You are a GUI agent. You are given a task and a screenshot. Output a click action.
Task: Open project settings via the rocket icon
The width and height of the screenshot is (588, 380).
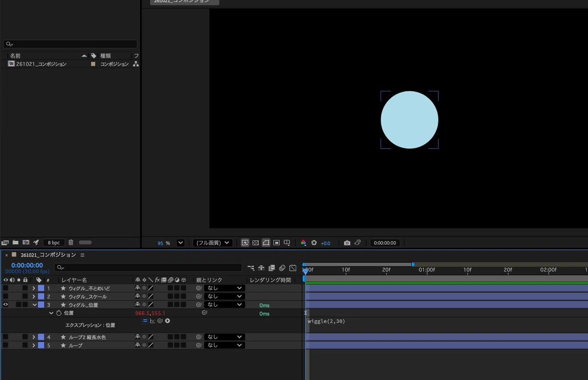(36, 243)
